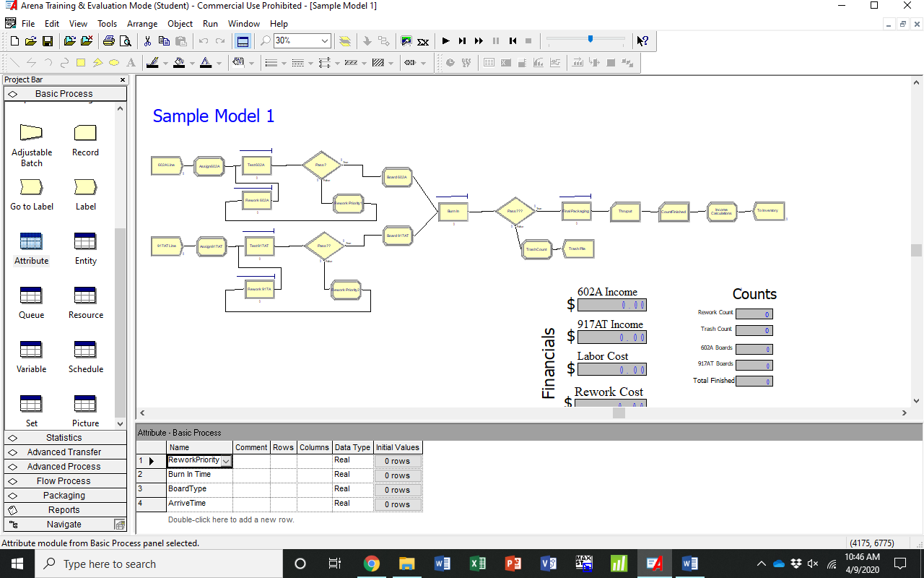The width and height of the screenshot is (924, 578).
Task: Click Start Over on the run toolbar
Action: 513,41
